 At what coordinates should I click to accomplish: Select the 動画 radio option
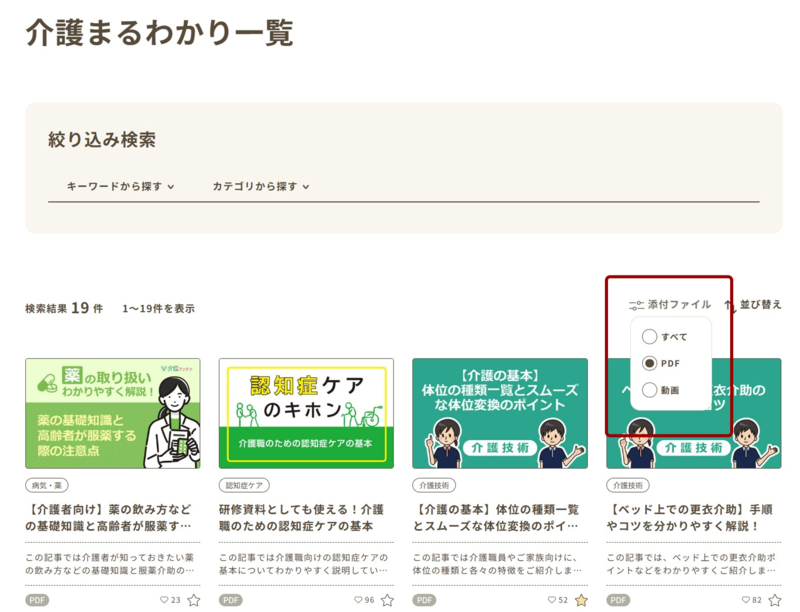650,390
